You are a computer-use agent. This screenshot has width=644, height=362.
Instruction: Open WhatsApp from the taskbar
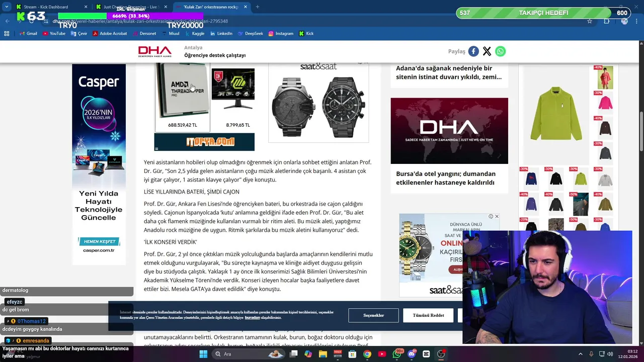tap(397, 354)
